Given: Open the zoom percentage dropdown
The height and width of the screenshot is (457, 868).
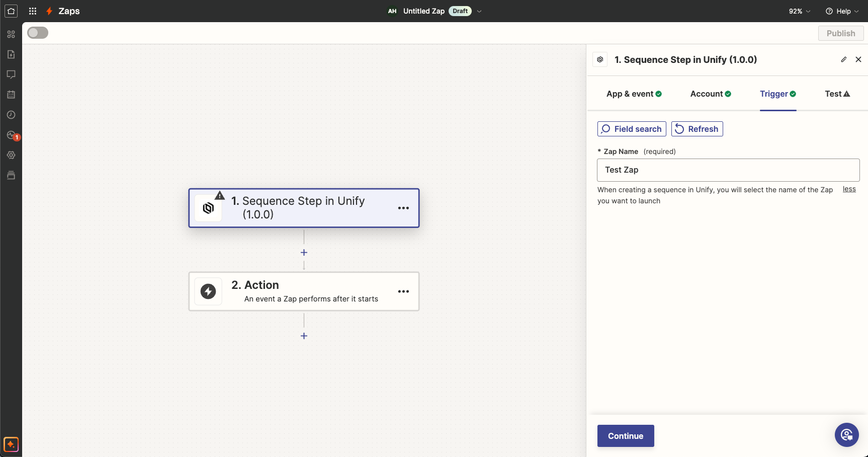Looking at the screenshot, I should point(799,11).
